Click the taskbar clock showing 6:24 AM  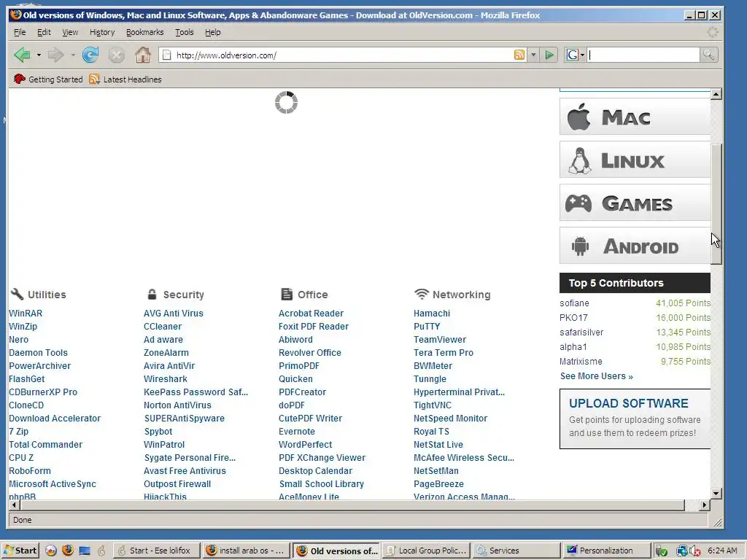722,551
